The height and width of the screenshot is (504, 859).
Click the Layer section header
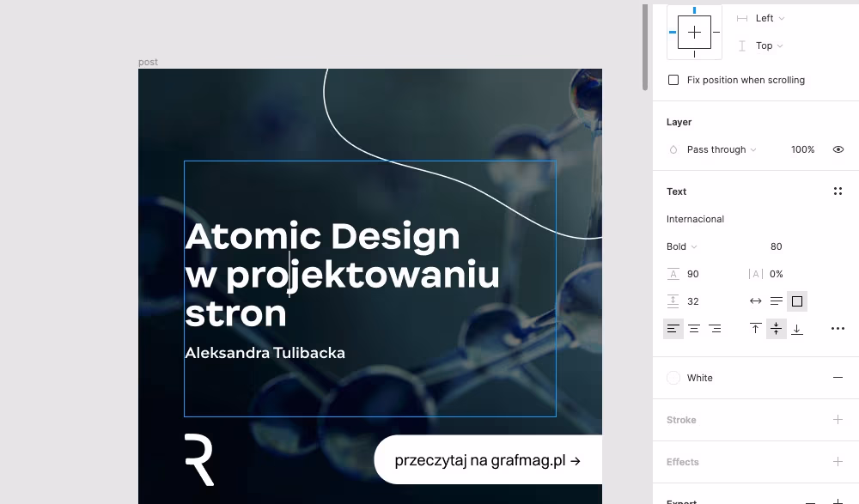[679, 122]
